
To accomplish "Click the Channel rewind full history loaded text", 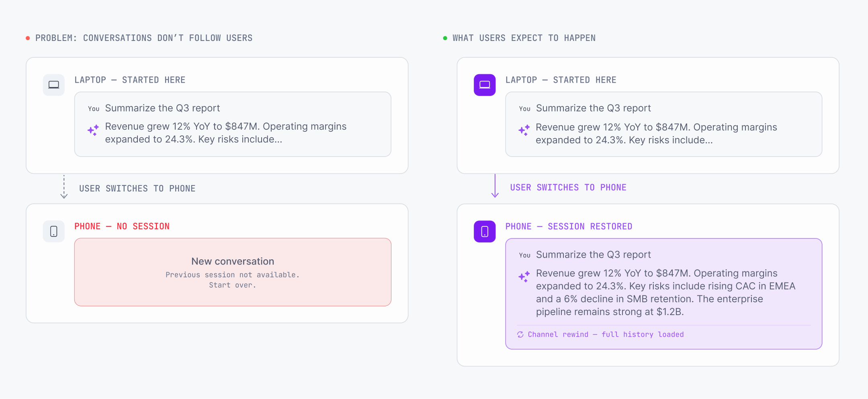I will 606,334.
